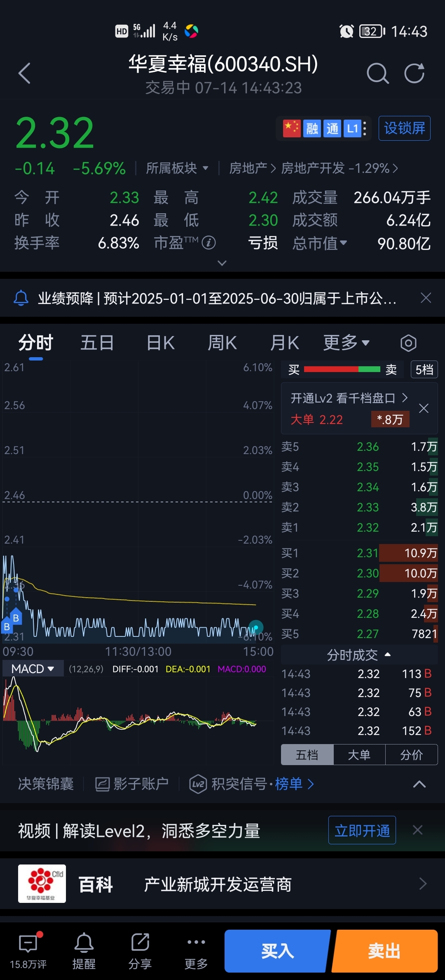Screen dimensions: 445x980
Task: Tap the 买1 2.31 order row
Action: click(x=359, y=553)
